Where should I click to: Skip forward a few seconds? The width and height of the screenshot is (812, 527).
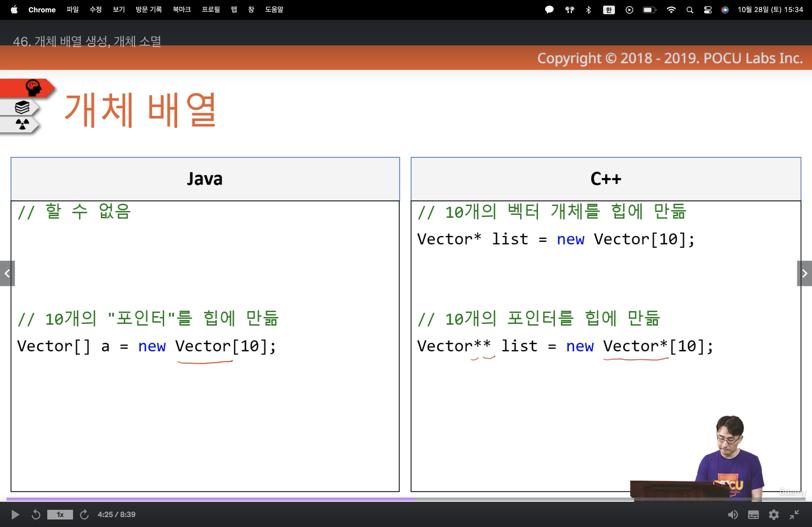click(x=84, y=514)
